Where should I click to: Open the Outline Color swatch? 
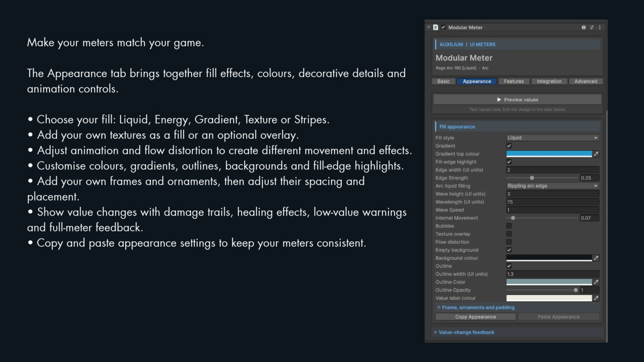pyautogui.click(x=549, y=282)
